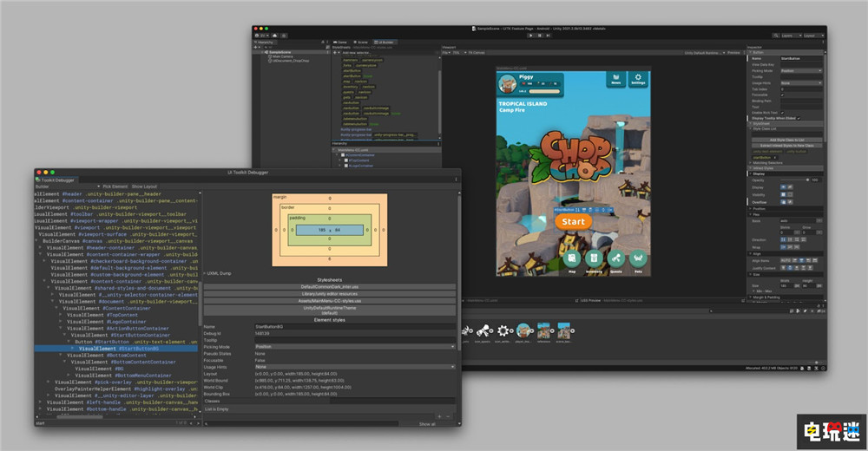
Task: Click the Inventory icon in bottom menu
Action: coord(594,258)
